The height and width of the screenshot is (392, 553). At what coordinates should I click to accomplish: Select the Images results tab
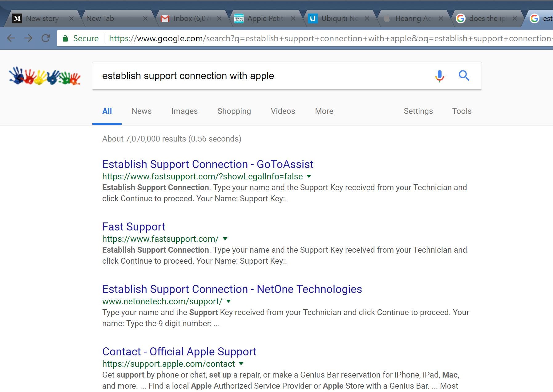184,111
